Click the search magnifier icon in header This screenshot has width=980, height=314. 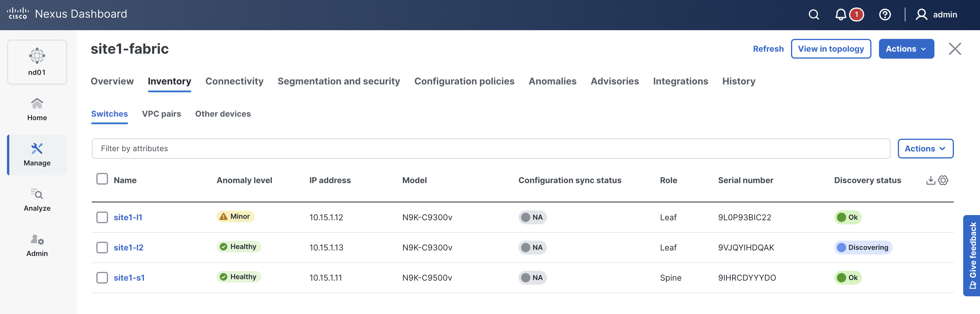click(813, 15)
